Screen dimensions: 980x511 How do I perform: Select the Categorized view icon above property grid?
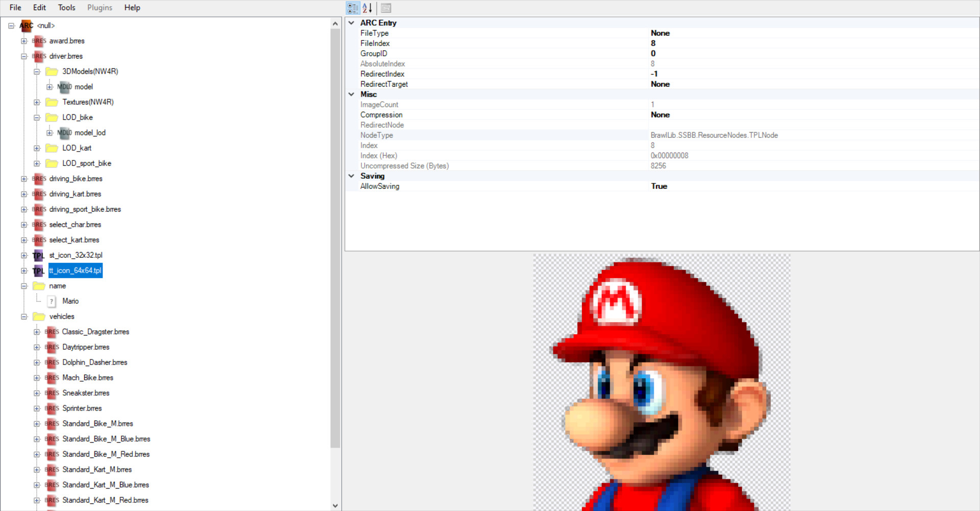(x=353, y=8)
